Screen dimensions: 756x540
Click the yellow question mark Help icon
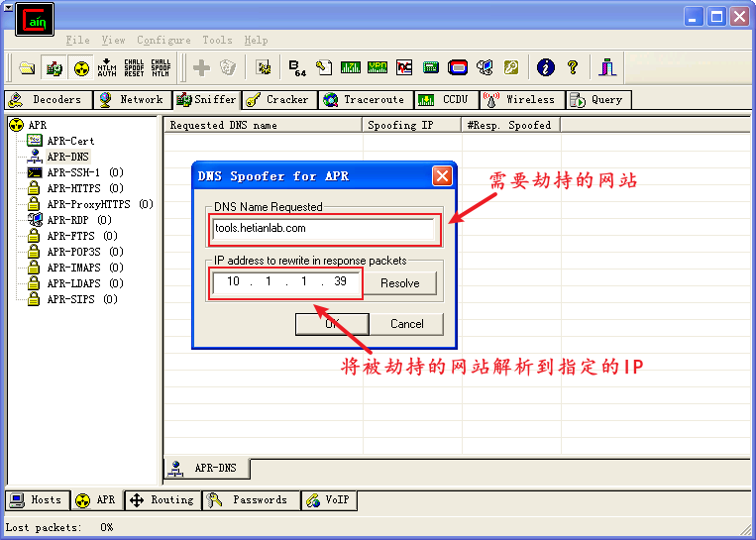pos(573,67)
